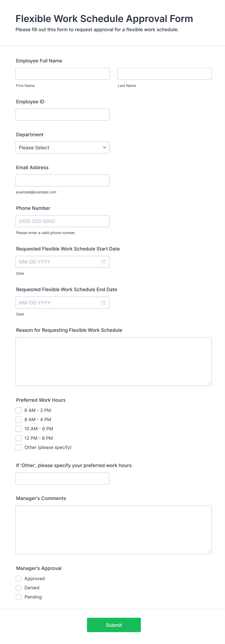
Task: Click the Email Address input field
Action: tap(62, 180)
